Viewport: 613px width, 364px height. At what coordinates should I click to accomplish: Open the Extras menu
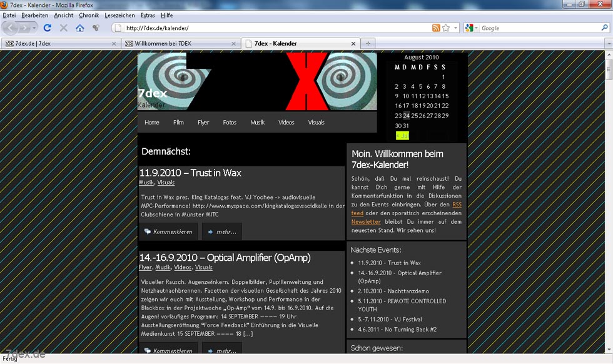pos(148,15)
